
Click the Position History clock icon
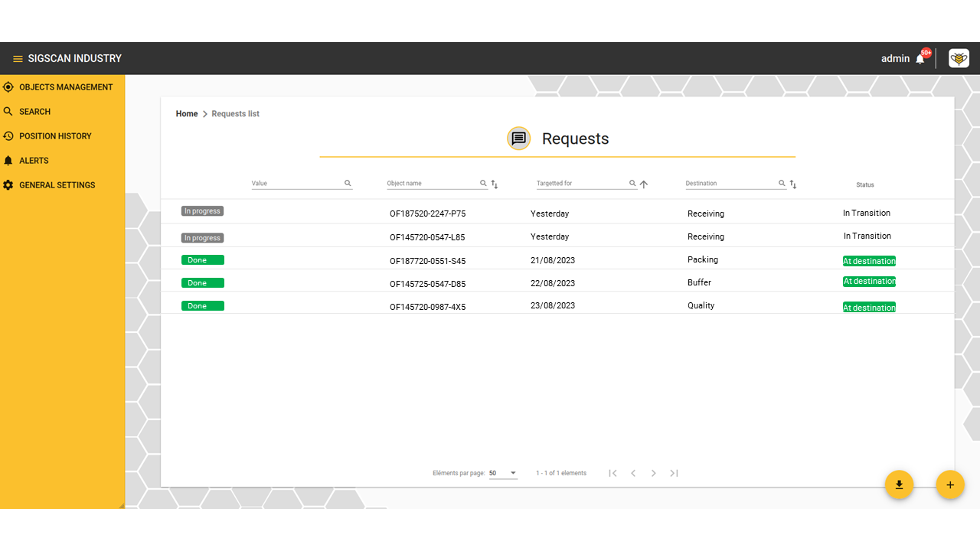click(x=8, y=136)
